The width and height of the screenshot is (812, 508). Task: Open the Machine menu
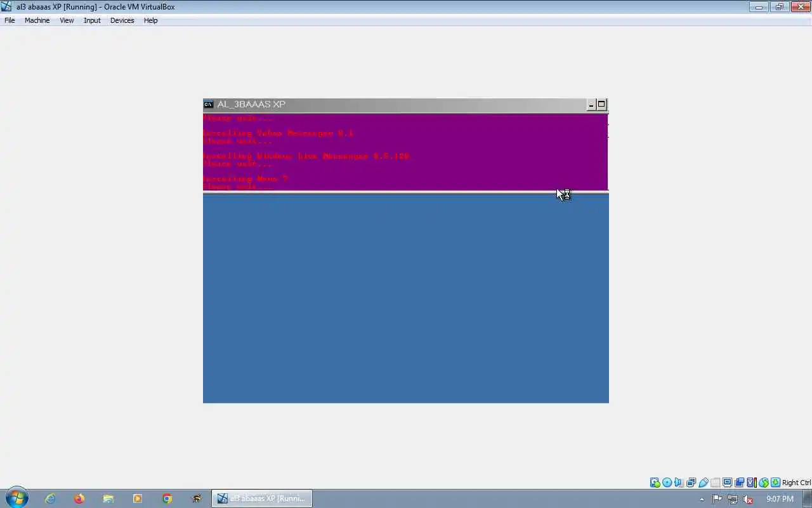coord(37,20)
